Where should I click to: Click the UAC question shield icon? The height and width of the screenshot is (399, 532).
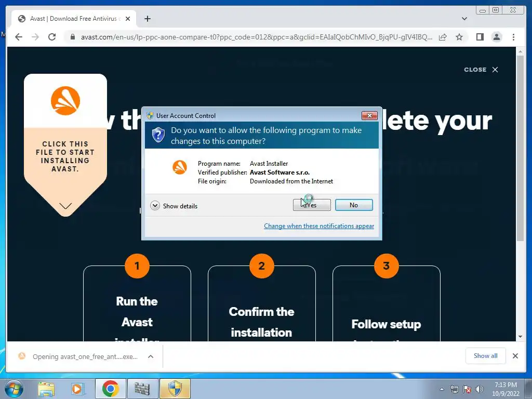coord(158,135)
